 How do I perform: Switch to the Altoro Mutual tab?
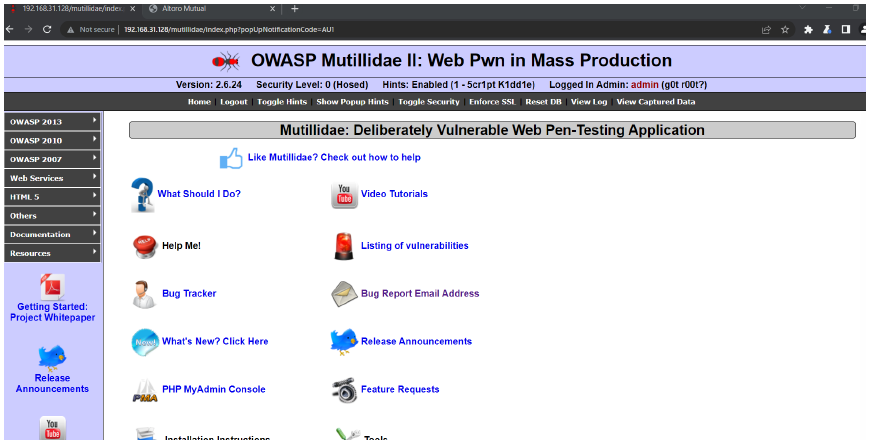214,9
